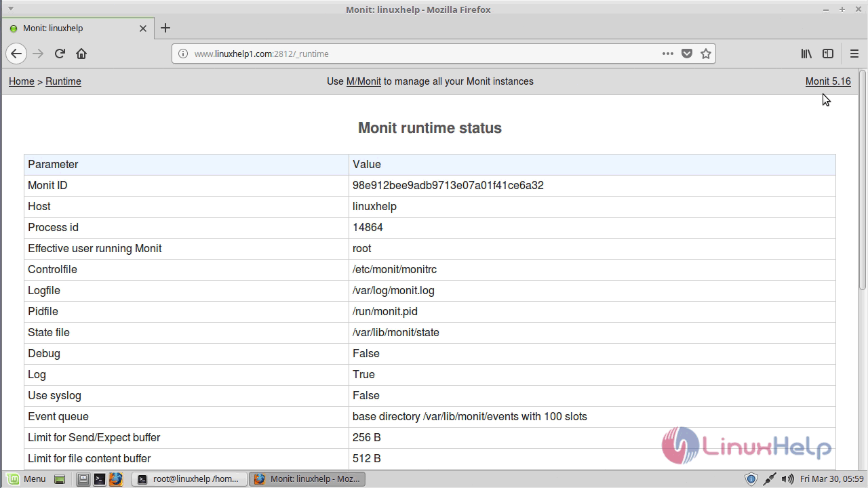Click the Host value linuxhelp
This screenshot has width=868, height=488.
[x=374, y=206]
